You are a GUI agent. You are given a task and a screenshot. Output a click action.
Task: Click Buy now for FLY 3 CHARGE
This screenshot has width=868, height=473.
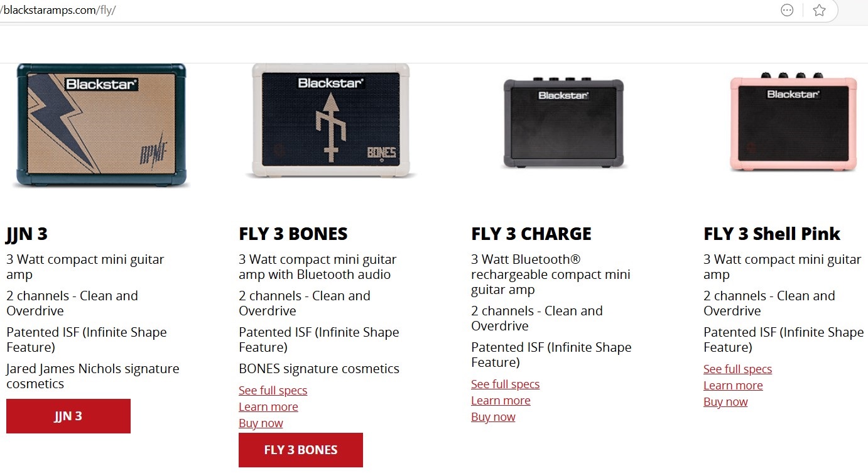[x=493, y=417]
